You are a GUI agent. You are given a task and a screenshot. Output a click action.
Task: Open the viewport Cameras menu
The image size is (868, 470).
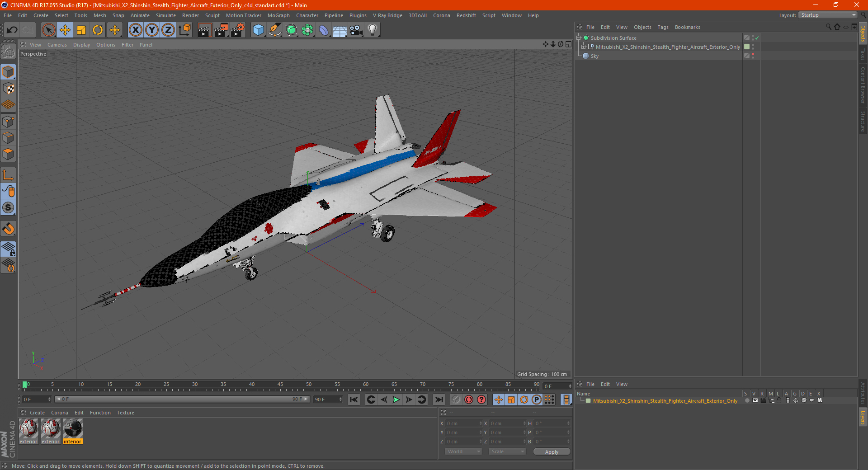coord(57,45)
